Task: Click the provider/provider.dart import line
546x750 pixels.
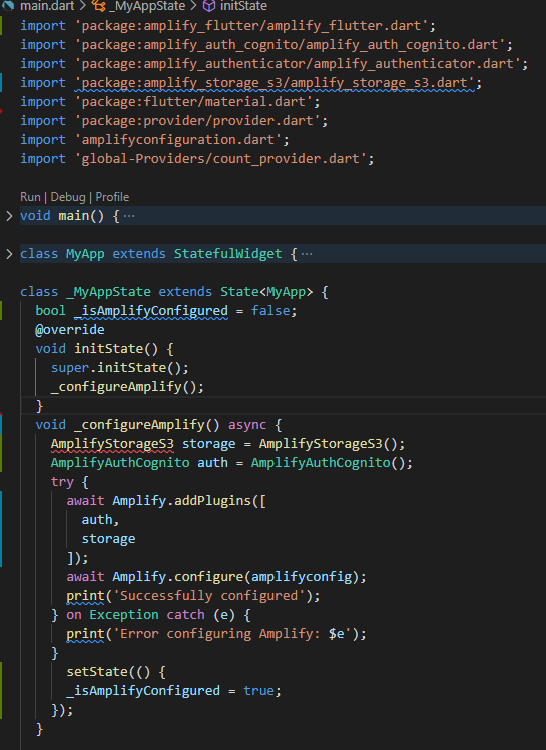Action: pos(174,121)
